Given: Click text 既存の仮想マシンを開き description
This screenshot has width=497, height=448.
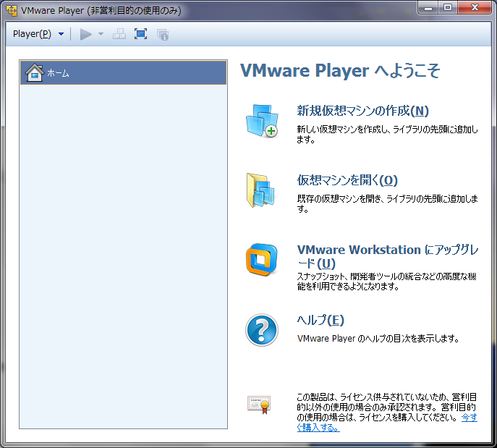Looking at the screenshot, I should coord(387,203).
